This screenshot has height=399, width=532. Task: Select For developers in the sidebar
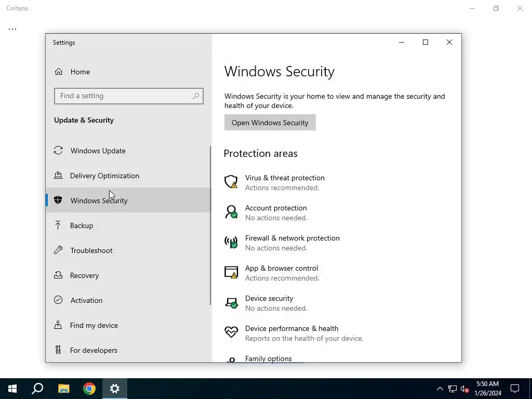pyautogui.click(x=128, y=350)
